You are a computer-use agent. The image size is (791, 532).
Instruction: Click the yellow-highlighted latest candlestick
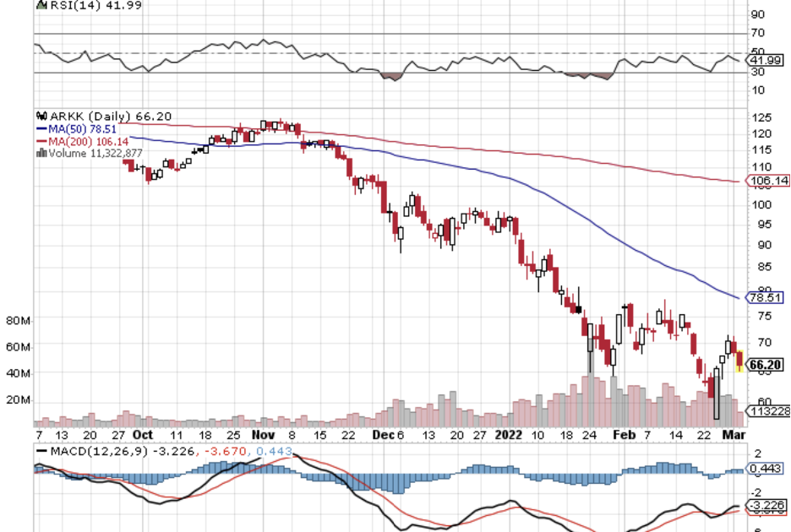[x=739, y=360]
